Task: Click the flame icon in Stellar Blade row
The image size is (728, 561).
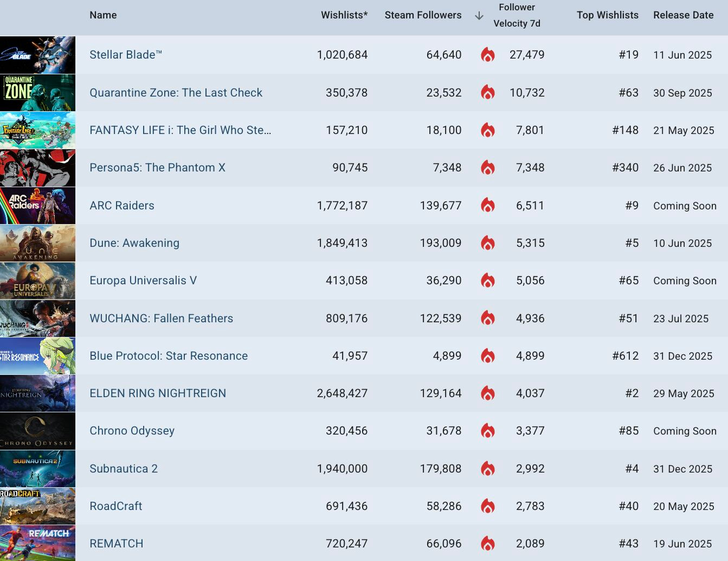Action: pyautogui.click(x=488, y=55)
